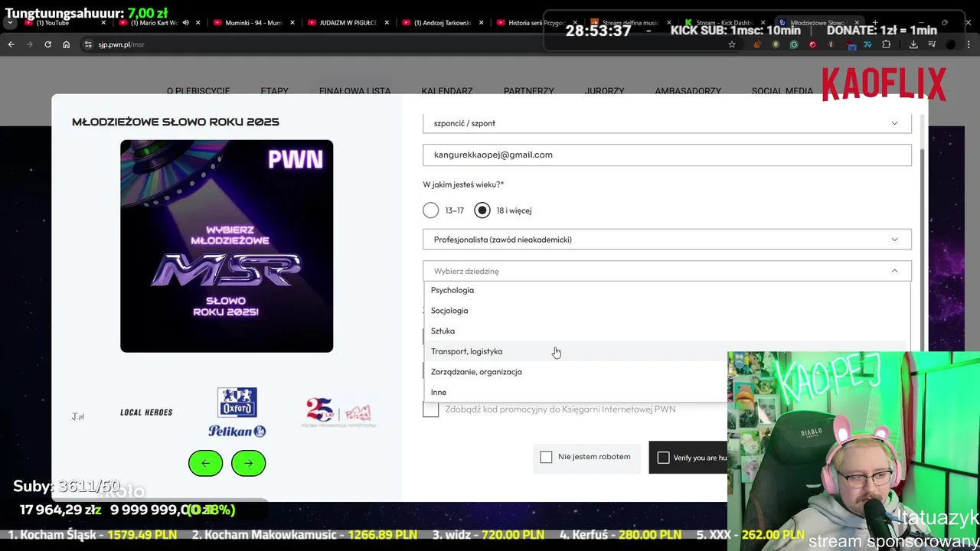Collapse the Wybierz dziedzinę dropdown
980x551 pixels.
[x=667, y=271]
